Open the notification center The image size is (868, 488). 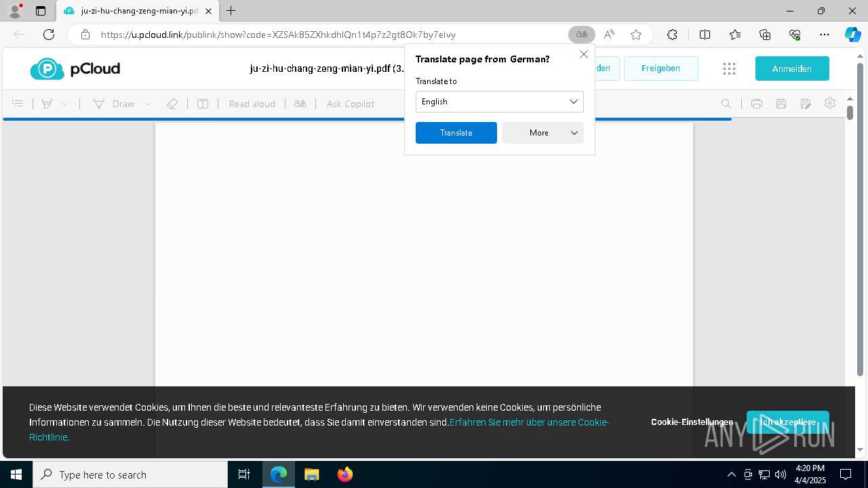(846, 474)
